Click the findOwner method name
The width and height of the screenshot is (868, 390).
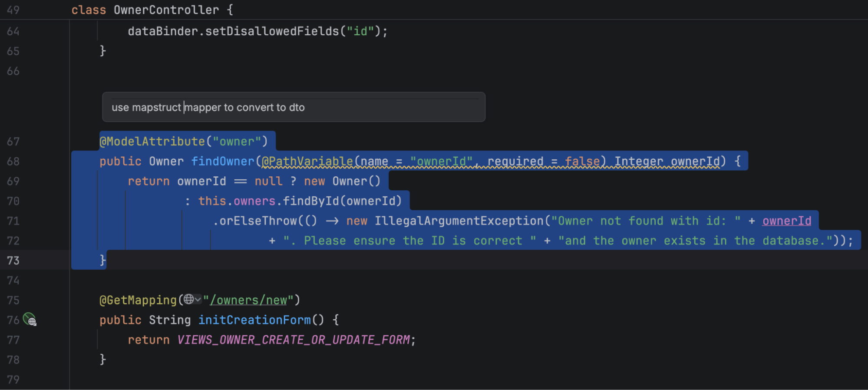pos(223,162)
